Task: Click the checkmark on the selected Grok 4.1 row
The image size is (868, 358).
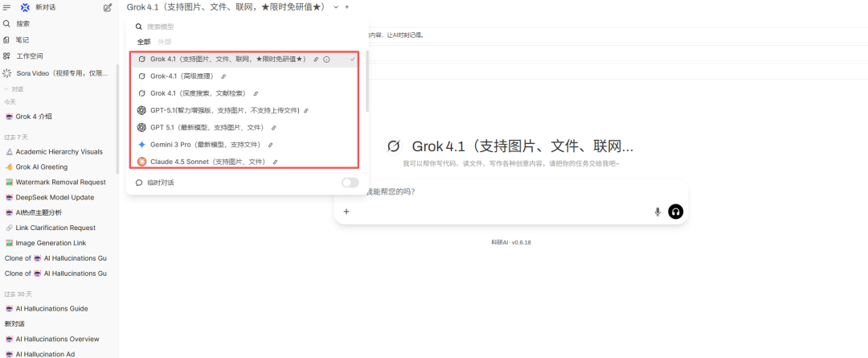Action: click(352, 60)
